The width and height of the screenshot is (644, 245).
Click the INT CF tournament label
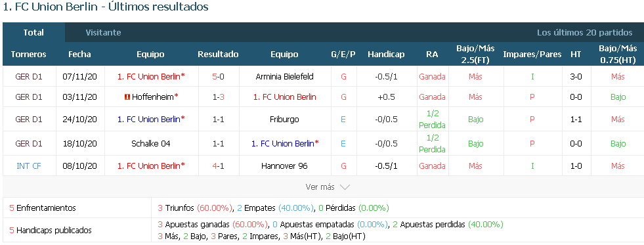pos(29,166)
